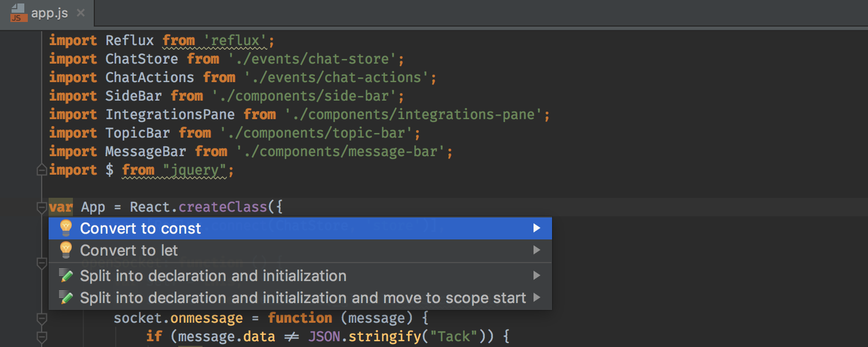Open submenu arrow for move to scope start
The height and width of the screenshot is (347, 868).
point(536,298)
